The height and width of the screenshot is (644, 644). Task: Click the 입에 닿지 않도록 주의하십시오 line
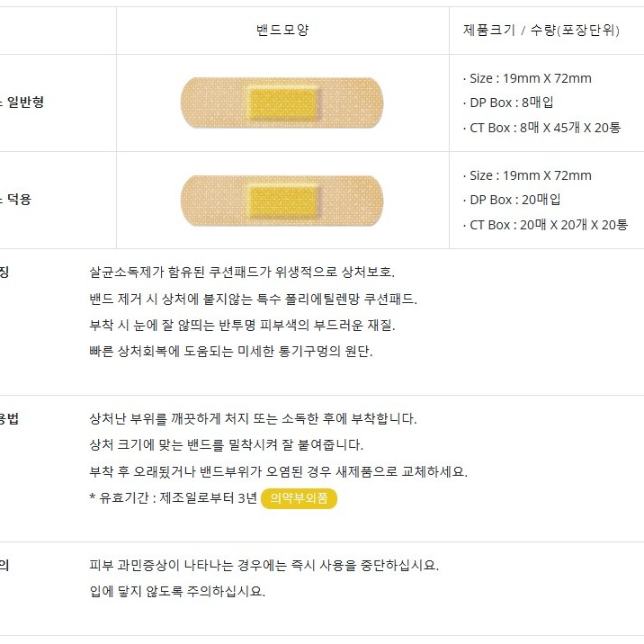point(177,592)
